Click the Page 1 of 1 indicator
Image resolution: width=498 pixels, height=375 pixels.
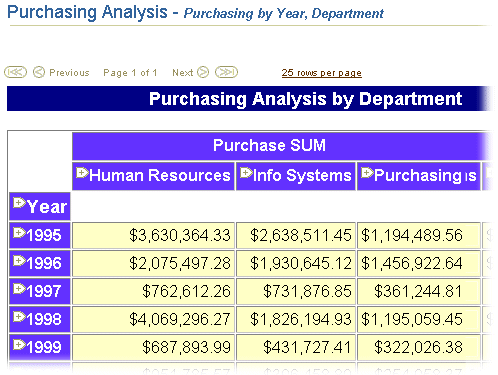pyautogui.click(x=130, y=73)
